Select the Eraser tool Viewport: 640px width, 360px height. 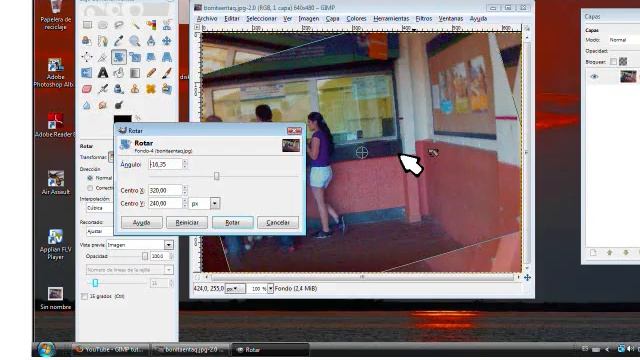(x=87, y=89)
